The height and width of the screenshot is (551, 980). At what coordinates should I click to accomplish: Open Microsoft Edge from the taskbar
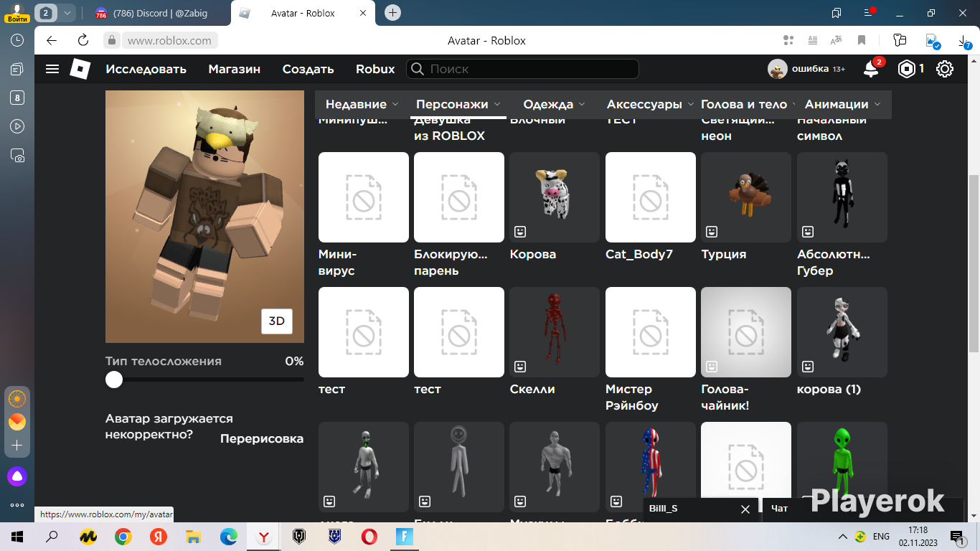pos(229,536)
